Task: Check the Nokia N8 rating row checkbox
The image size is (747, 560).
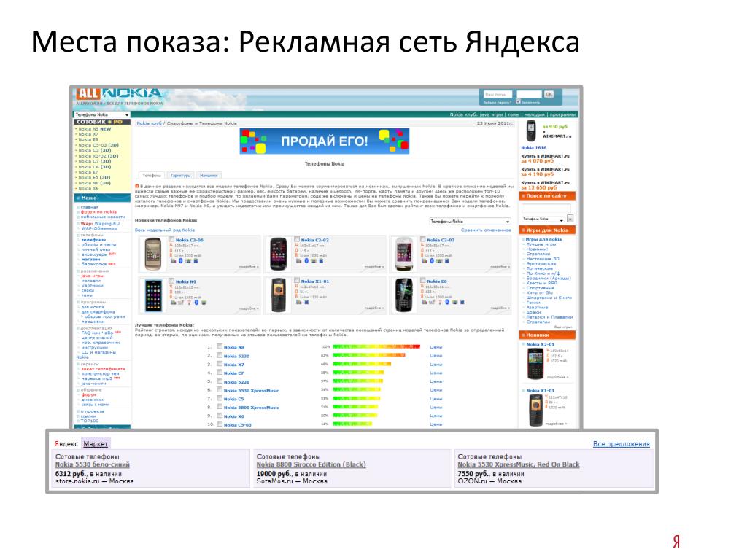Action: tap(220, 346)
